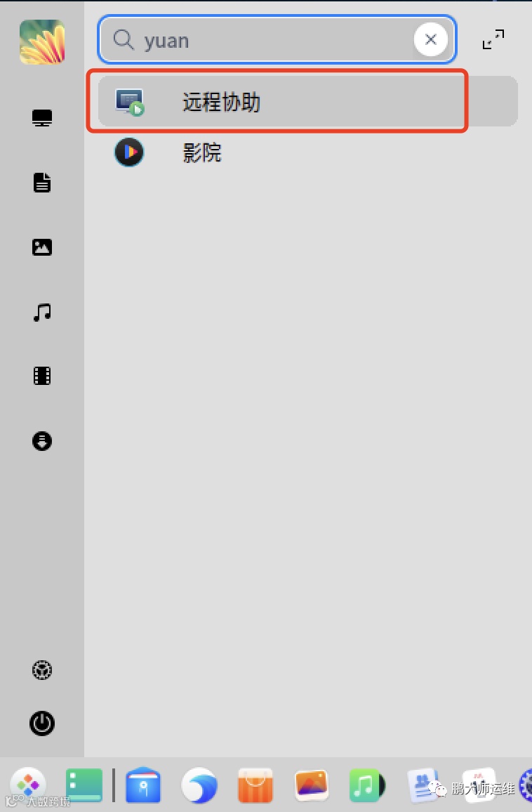Open the green music player dock icon
532x812 pixels.
pyautogui.click(x=367, y=785)
